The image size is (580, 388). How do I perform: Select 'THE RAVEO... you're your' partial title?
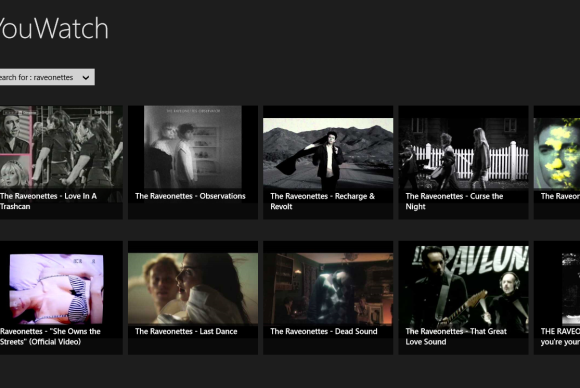point(560,337)
